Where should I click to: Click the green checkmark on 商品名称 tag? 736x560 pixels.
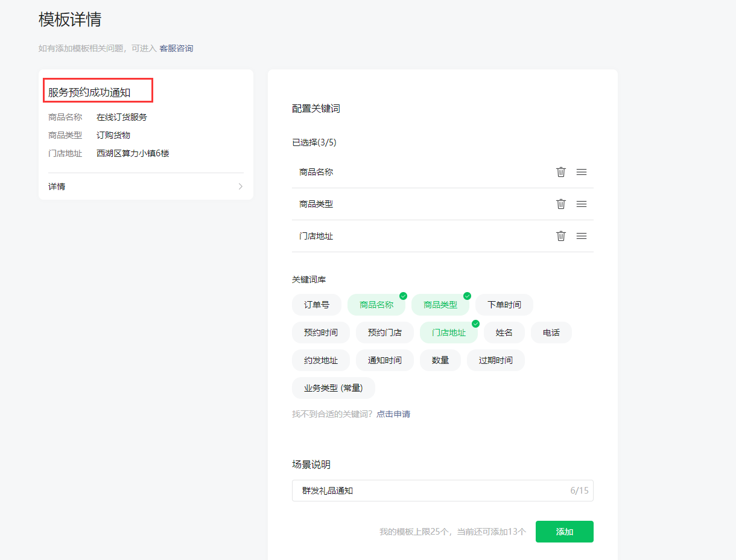tap(403, 296)
